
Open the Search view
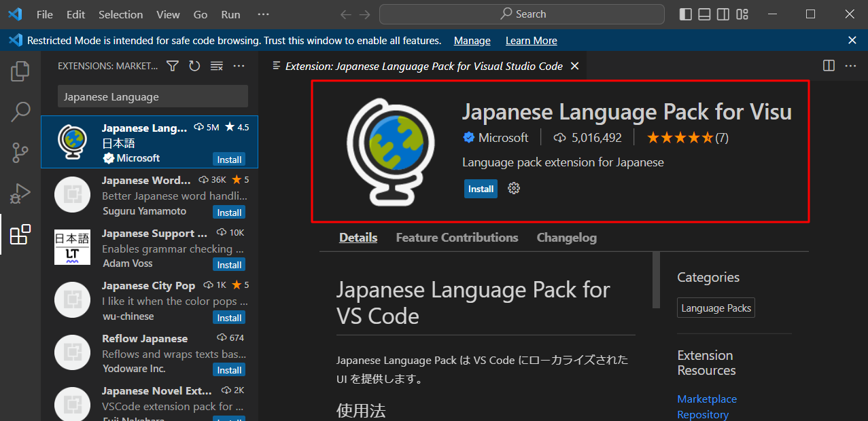[20, 111]
